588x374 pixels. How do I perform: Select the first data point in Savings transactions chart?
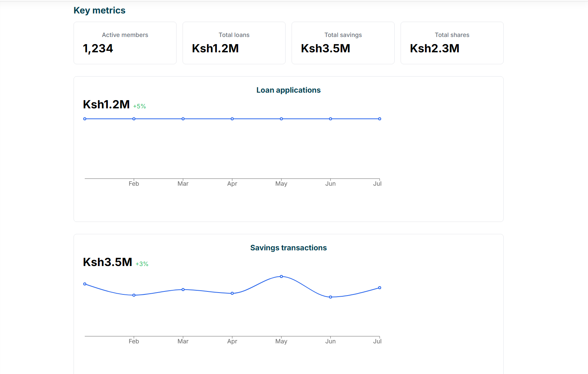(85, 284)
